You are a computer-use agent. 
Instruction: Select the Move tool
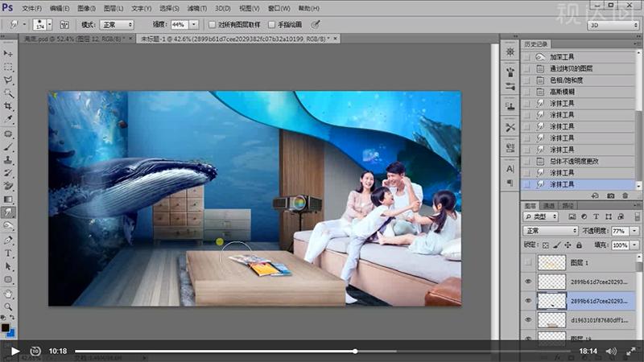click(8, 54)
